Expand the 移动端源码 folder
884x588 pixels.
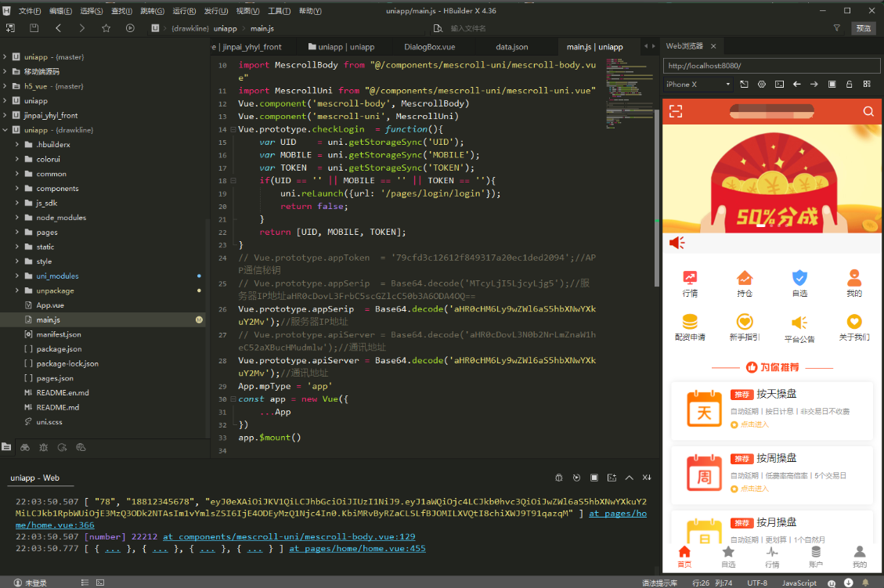coord(5,71)
